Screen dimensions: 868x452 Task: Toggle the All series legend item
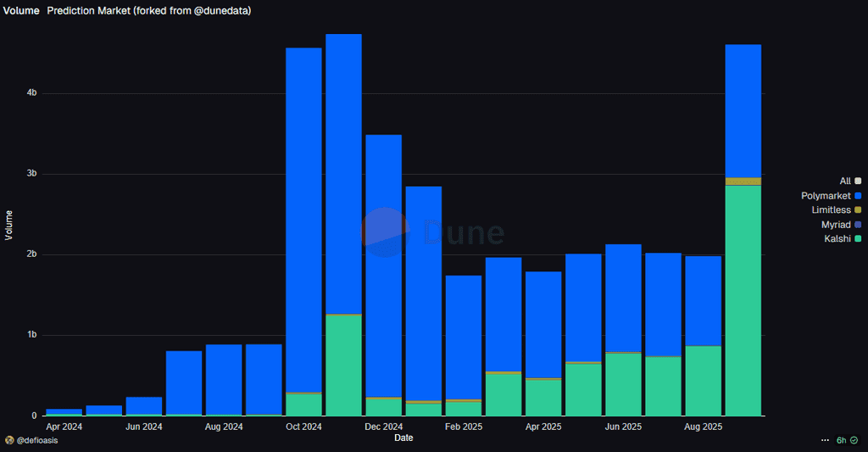click(x=850, y=181)
